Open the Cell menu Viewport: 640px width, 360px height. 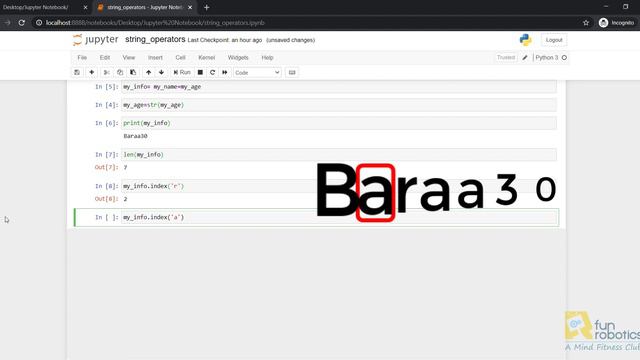[x=180, y=58]
